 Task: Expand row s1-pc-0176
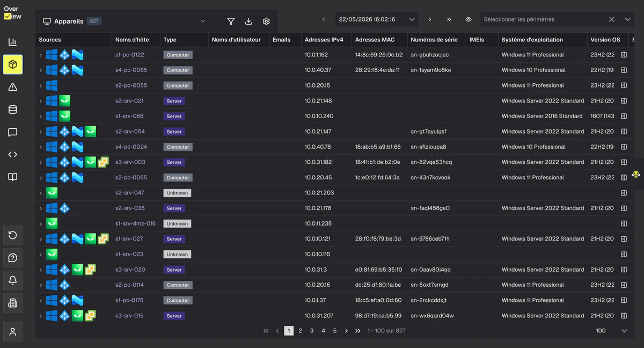[41, 300]
